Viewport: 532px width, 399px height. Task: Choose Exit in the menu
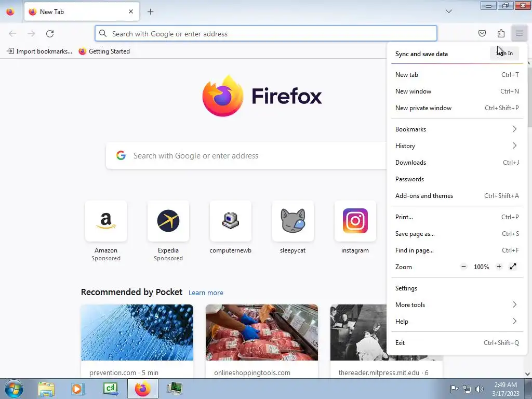click(457, 343)
